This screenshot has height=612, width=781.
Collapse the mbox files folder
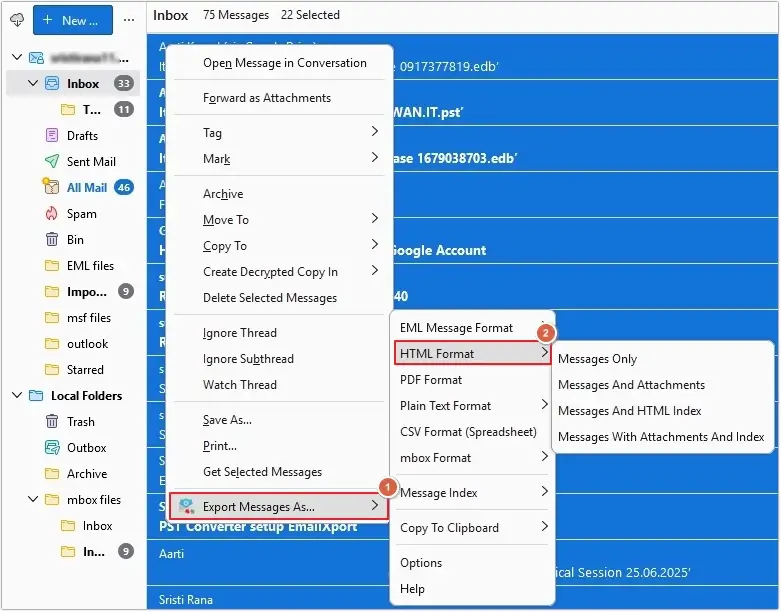click(33, 499)
